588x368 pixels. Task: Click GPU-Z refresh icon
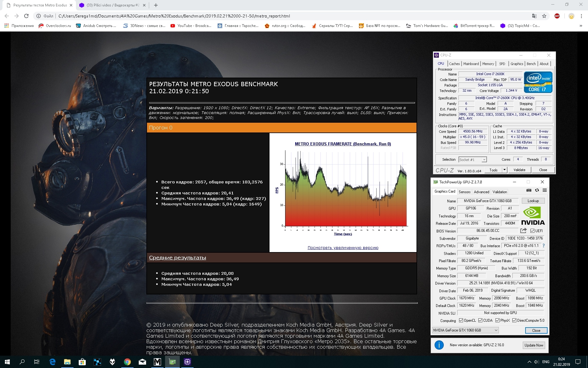click(x=537, y=190)
